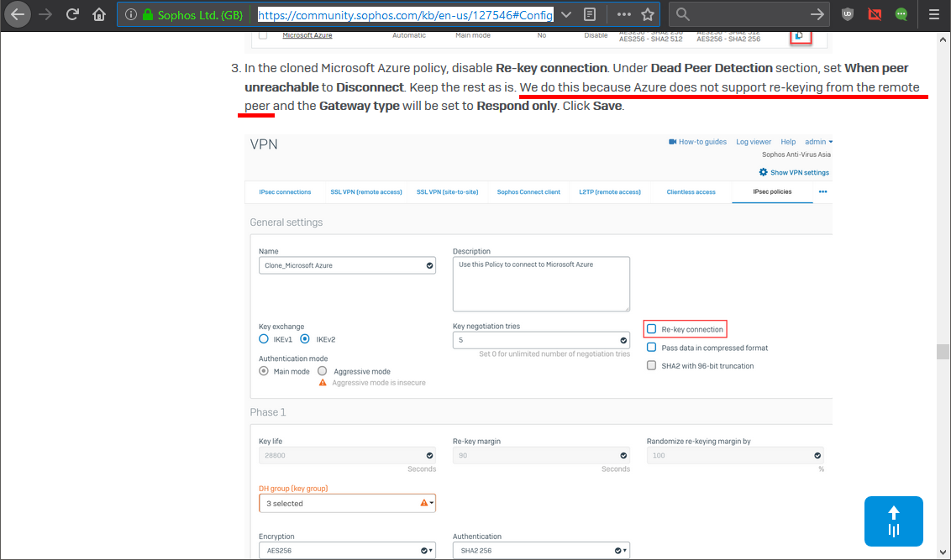Go to the browser Home page
Image resolution: width=951 pixels, height=560 pixels.
[x=99, y=14]
